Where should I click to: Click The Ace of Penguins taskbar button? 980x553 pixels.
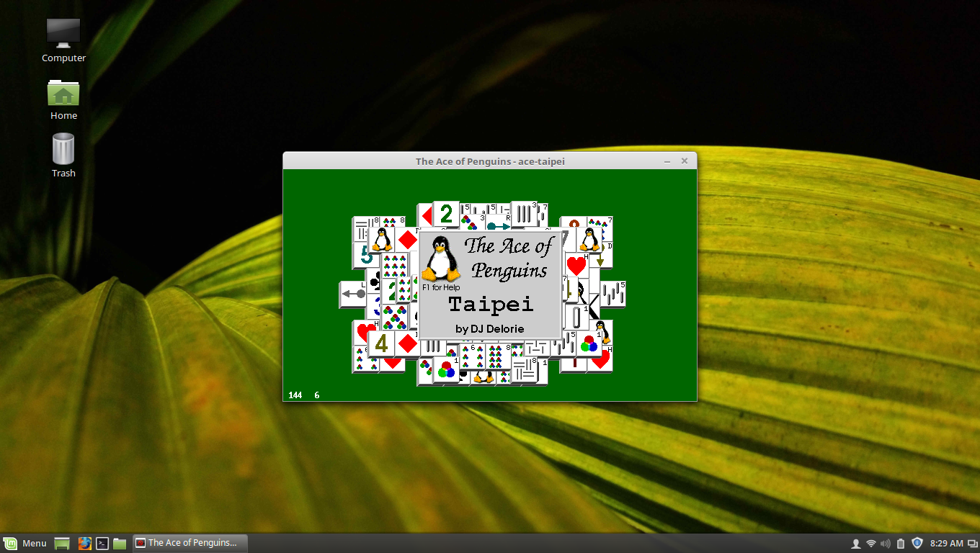pos(190,543)
